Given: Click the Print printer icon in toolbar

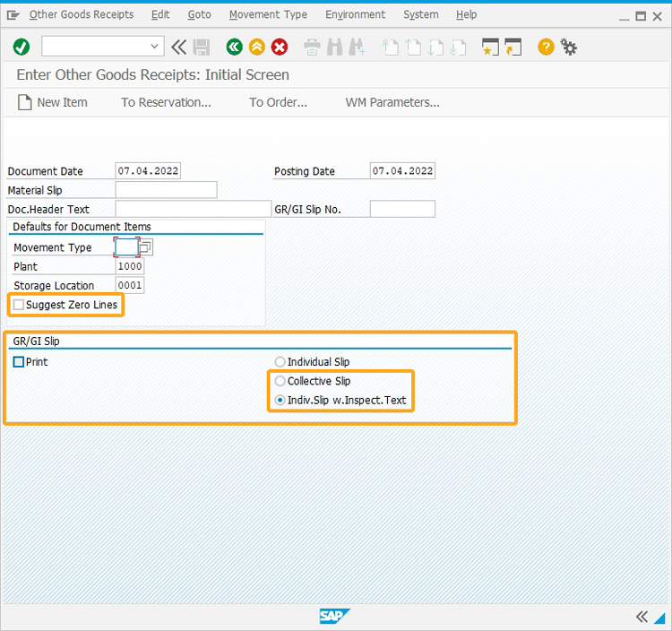Looking at the screenshot, I should click(x=312, y=48).
